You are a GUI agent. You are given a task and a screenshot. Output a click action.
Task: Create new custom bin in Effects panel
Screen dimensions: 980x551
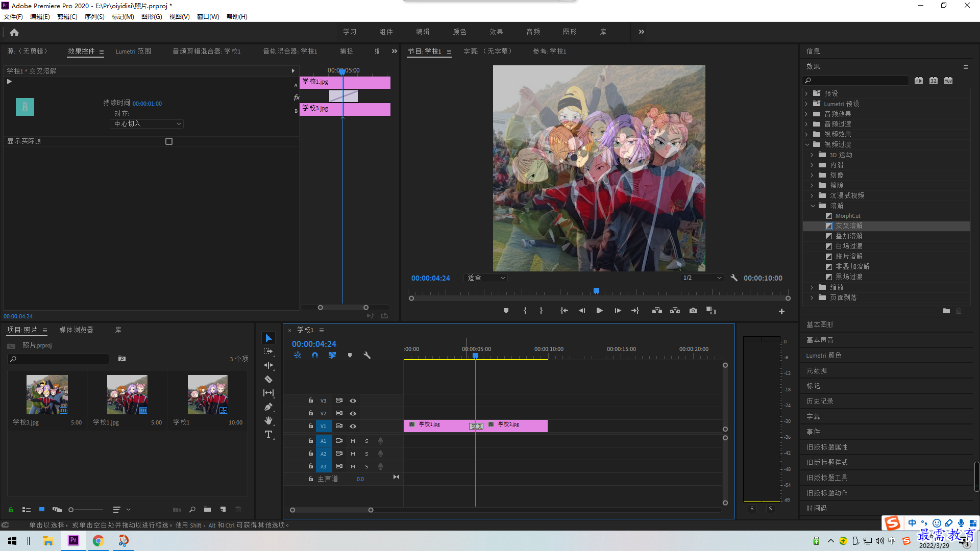click(x=946, y=311)
